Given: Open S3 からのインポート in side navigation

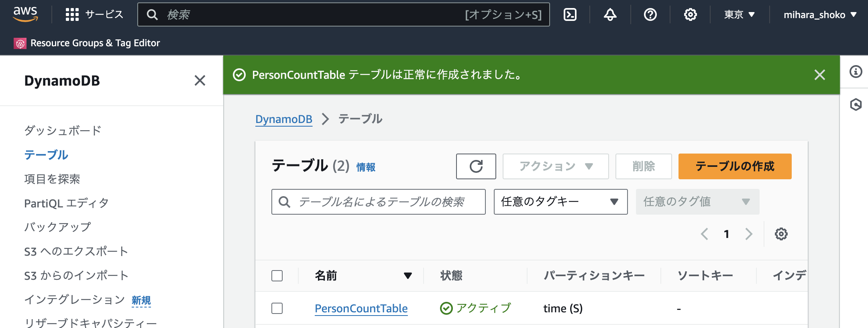Looking at the screenshot, I should (76, 275).
